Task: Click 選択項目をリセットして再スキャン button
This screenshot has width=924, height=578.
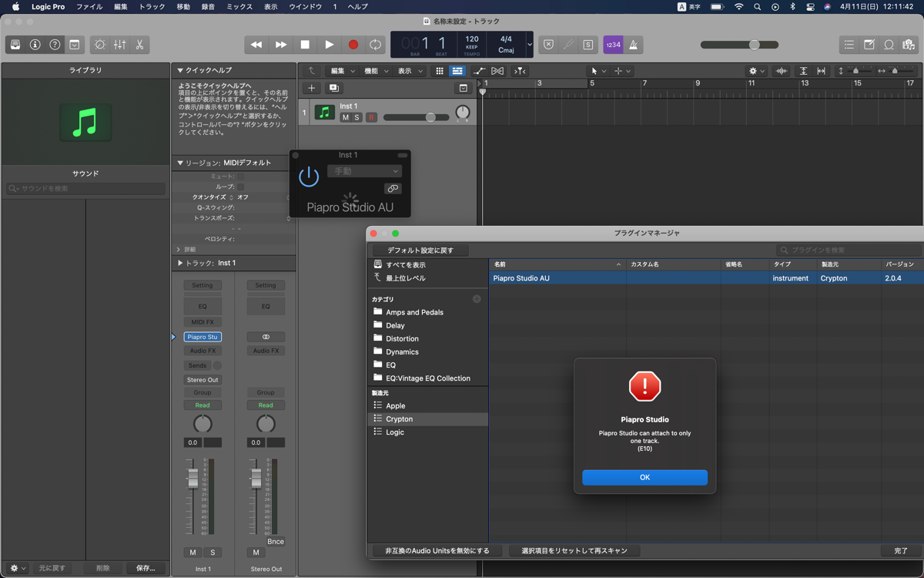Action: (574, 550)
